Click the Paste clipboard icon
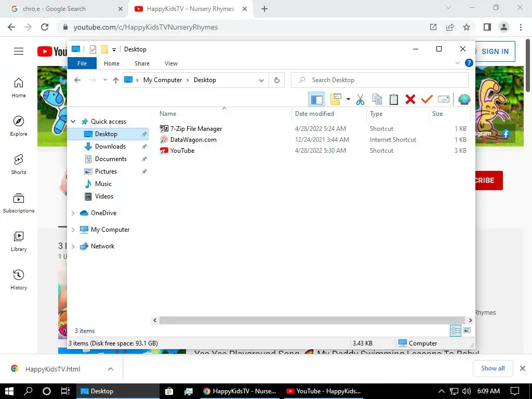 [394, 99]
